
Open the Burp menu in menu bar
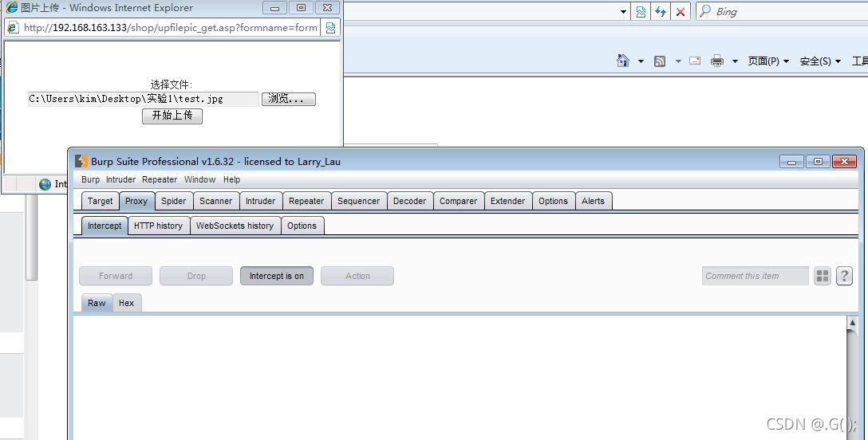(x=90, y=179)
